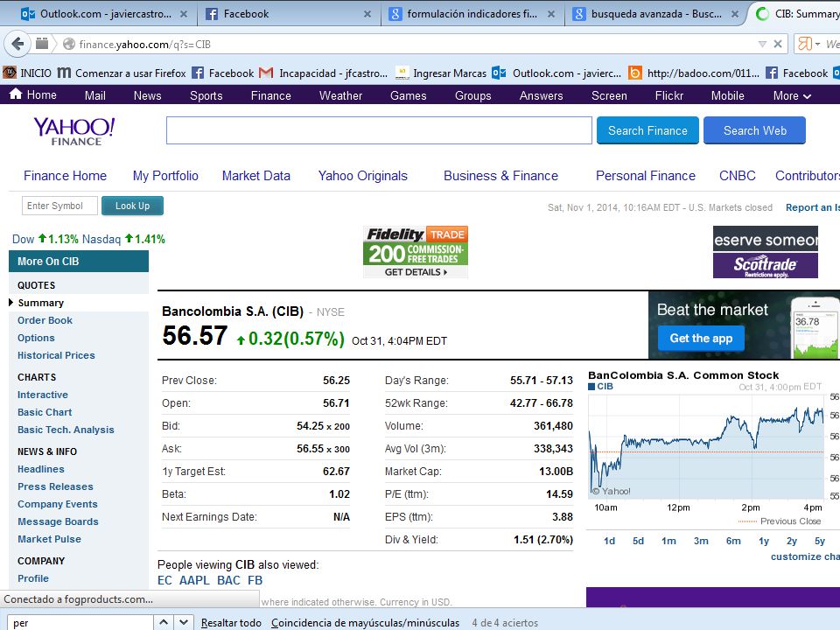Screen dimensions: 840x630
Task: Select the 1y chart range
Action: coord(764,541)
